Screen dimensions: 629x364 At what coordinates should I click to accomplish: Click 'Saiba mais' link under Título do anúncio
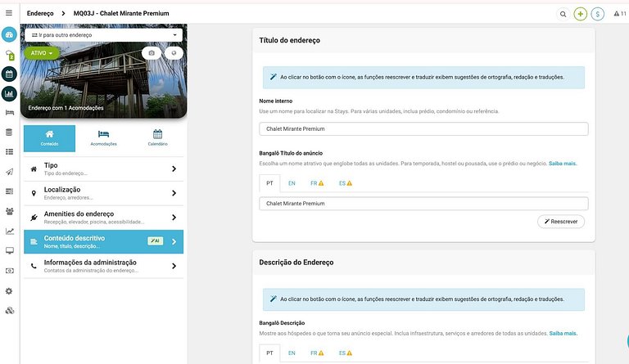[563, 164]
